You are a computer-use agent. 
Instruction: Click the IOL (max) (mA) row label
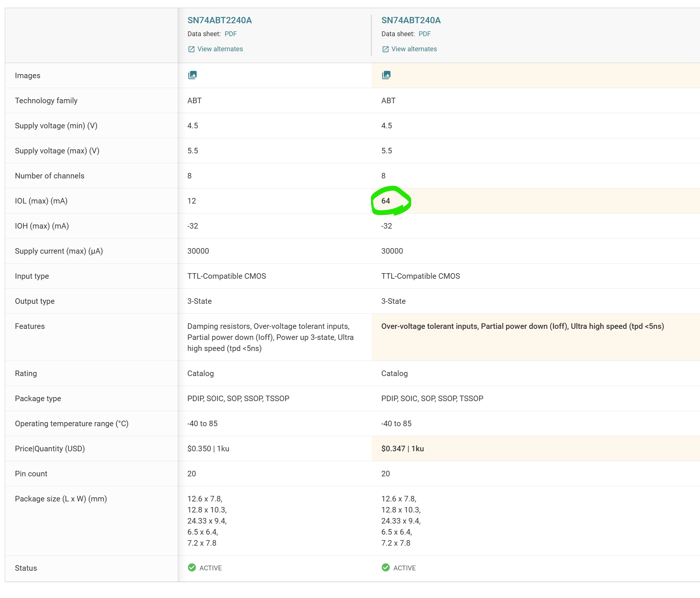tap(41, 201)
